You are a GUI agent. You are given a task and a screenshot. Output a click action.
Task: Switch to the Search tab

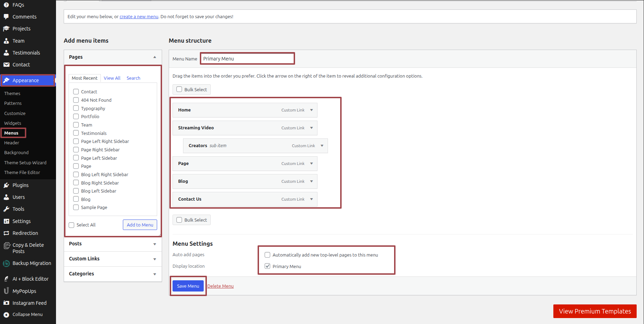click(133, 78)
